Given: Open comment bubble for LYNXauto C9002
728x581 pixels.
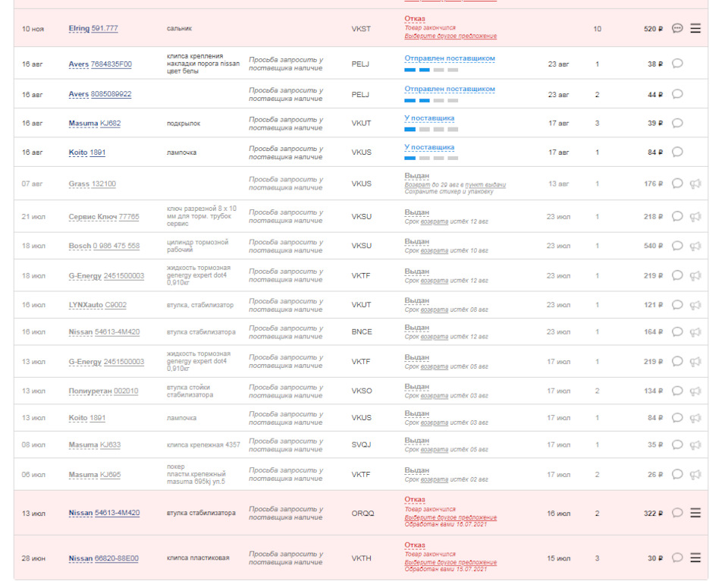Looking at the screenshot, I should click(677, 305).
